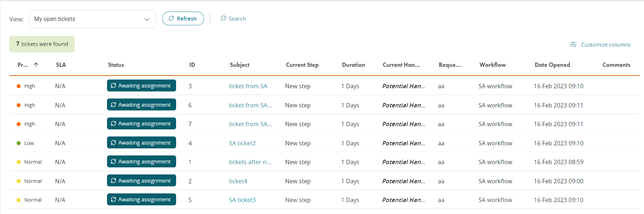
Task: Click the Search link
Action: pyautogui.click(x=233, y=18)
